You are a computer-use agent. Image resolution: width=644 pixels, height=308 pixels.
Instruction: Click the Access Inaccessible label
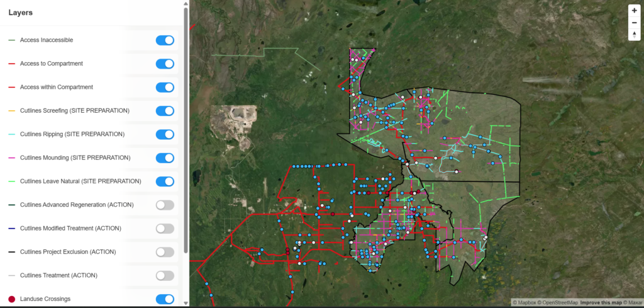(47, 40)
